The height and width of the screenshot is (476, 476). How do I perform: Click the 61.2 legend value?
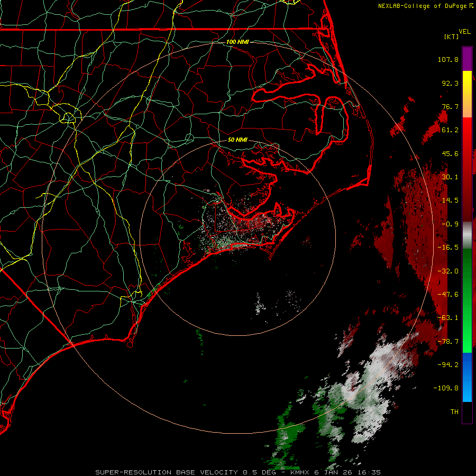[450, 130]
